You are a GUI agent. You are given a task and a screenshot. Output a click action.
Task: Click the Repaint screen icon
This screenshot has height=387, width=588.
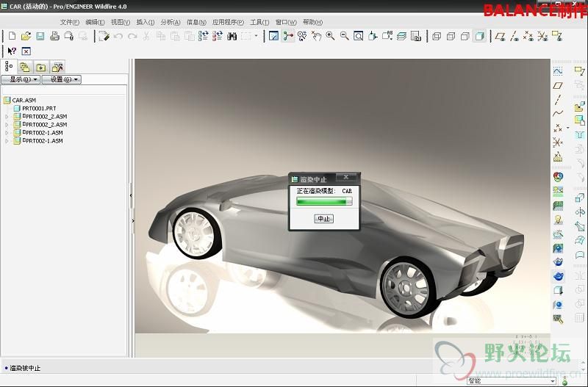point(273,36)
